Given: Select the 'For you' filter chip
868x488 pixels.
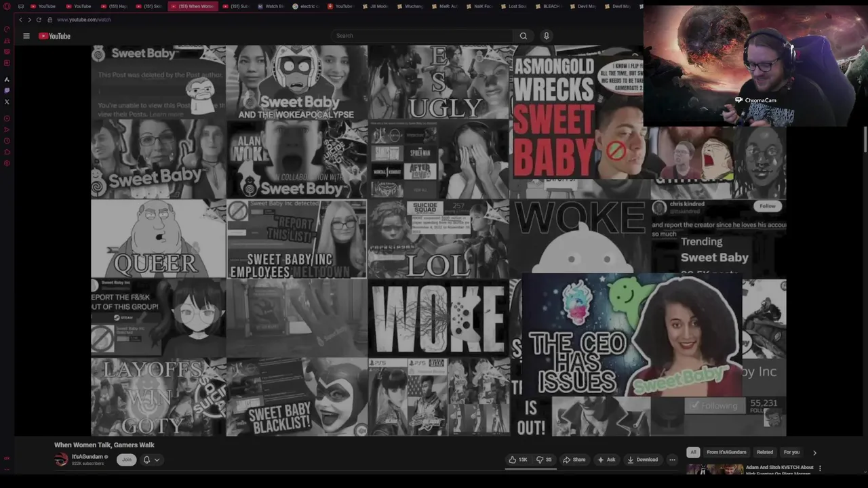Looking at the screenshot, I should coord(791,452).
